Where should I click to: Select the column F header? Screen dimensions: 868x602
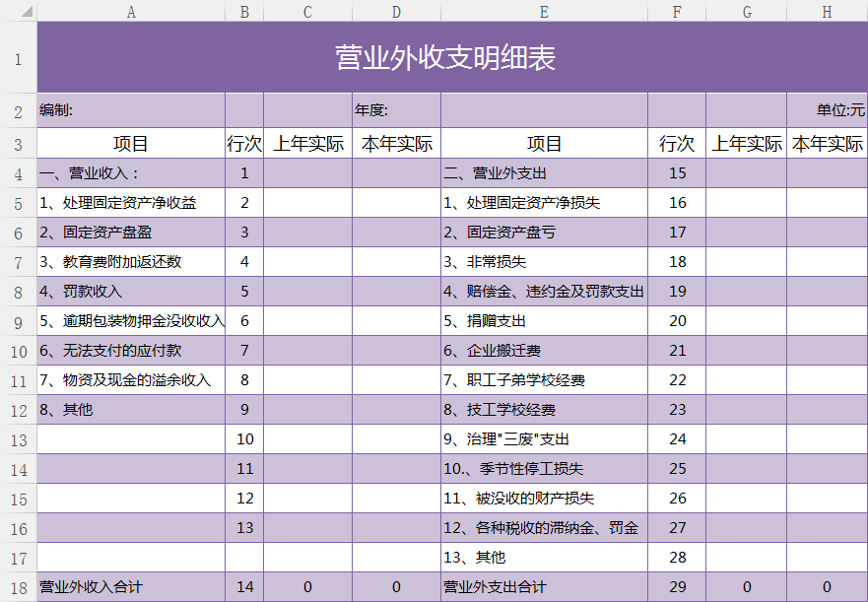[x=677, y=11]
